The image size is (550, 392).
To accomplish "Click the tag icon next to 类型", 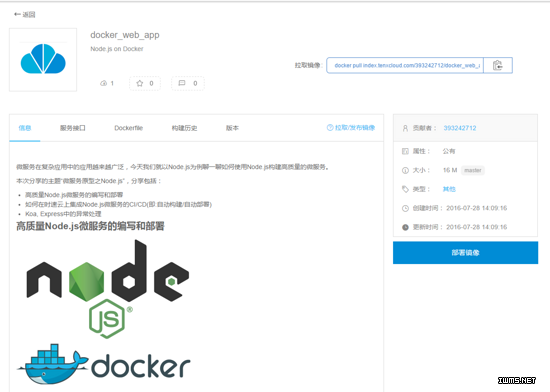I will point(405,189).
